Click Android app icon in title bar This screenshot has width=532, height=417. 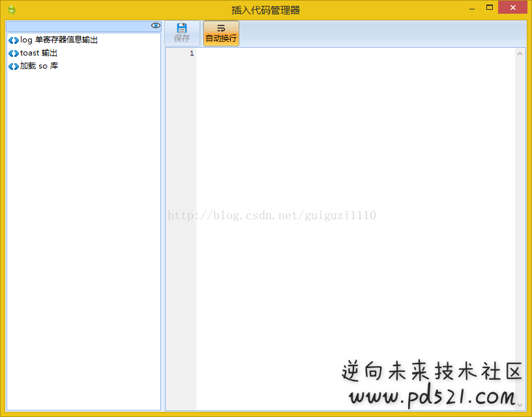(12, 10)
